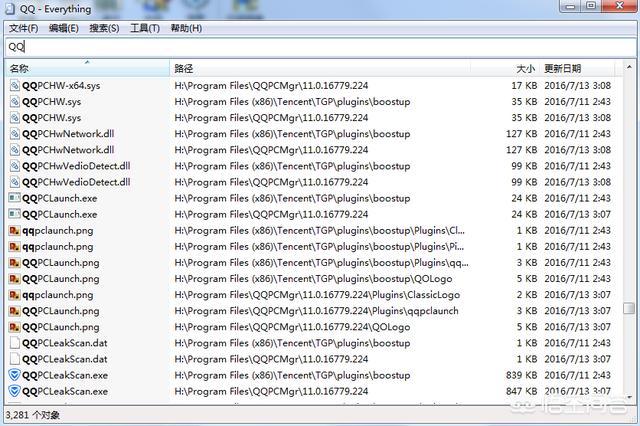Click the icon of QQPCHwVedioDetect.dll dated 2016/7/13

click(x=14, y=182)
